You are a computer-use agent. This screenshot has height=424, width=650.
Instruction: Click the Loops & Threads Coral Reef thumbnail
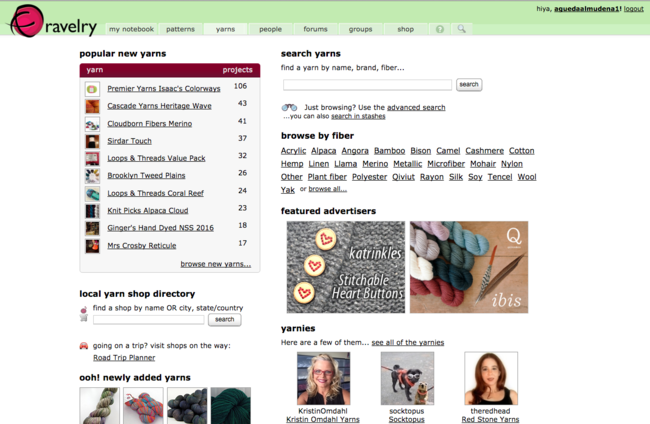92,194
